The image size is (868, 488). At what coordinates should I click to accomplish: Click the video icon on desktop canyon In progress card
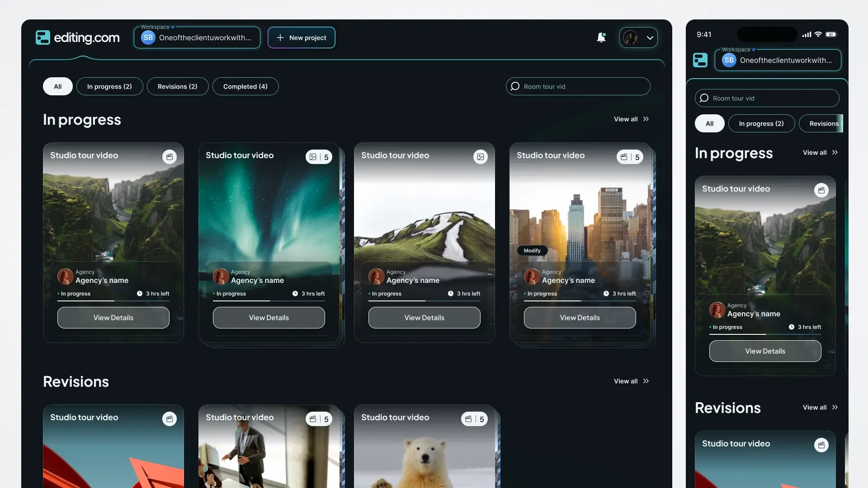[x=170, y=157]
